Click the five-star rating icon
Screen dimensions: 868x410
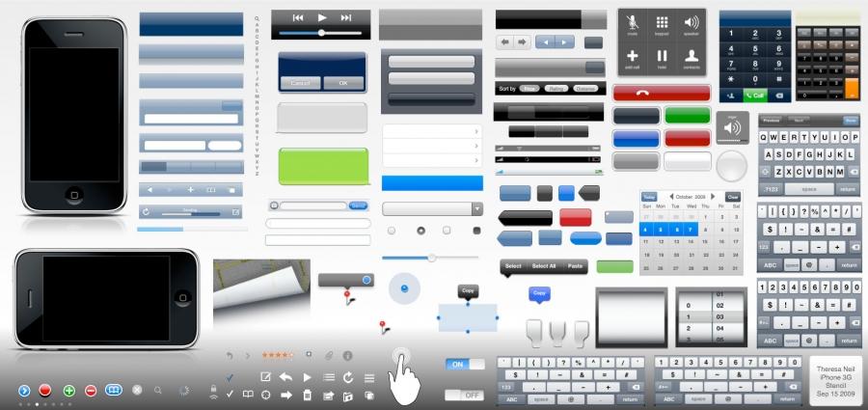pos(278,355)
